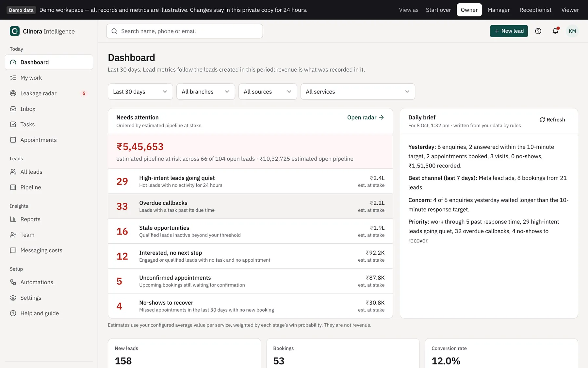This screenshot has width=588, height=368.
Task: Open the Unconfirmed appointments row
Action: (251, 281)
